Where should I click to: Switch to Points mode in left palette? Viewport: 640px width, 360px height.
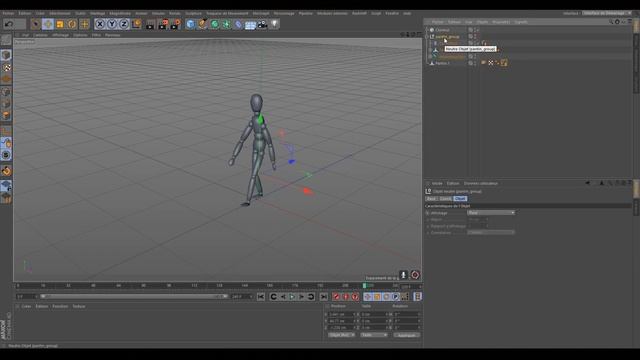(6, 92)
